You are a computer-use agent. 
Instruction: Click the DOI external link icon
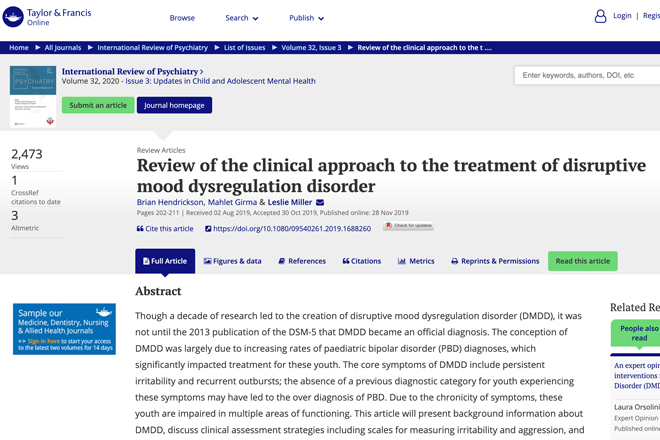pyautogui.click(x=208, y=229)
